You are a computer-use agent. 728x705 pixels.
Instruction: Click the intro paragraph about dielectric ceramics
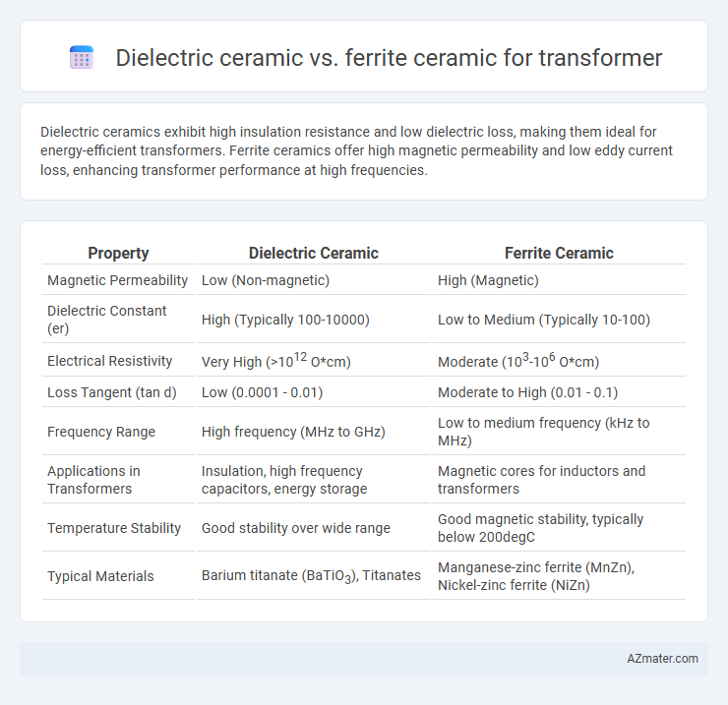click(x=356, y=150)
